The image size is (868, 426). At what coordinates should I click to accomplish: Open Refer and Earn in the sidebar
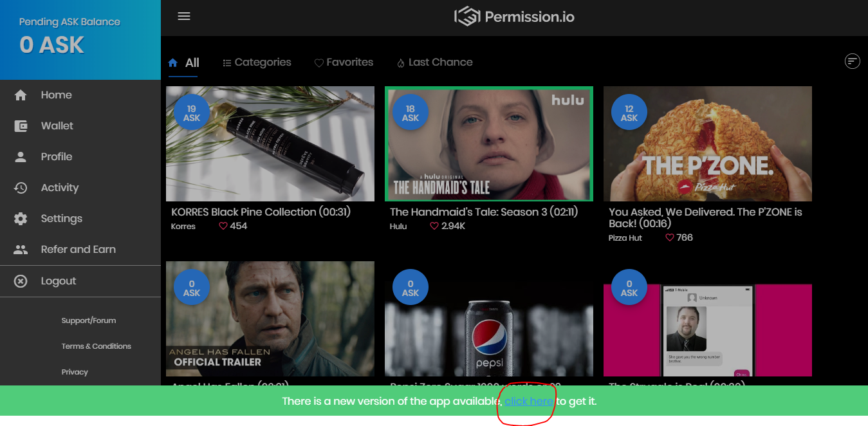[x=80, y=250]
